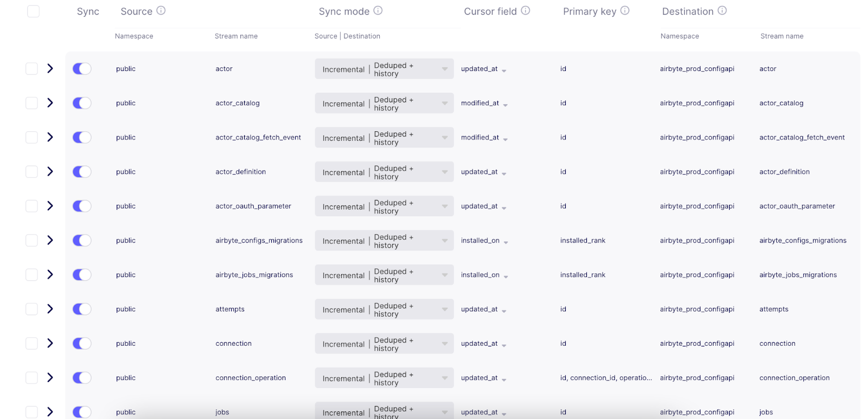Change cursor field modified_at for actor_catalog
Screen dimensions: 868x419
click(484, 103)
